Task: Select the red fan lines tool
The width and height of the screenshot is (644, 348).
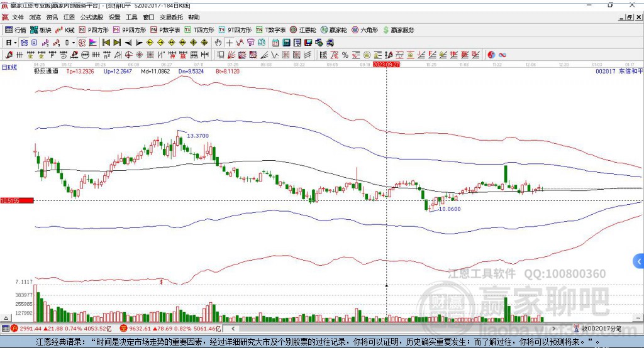Action: (231, 55)
